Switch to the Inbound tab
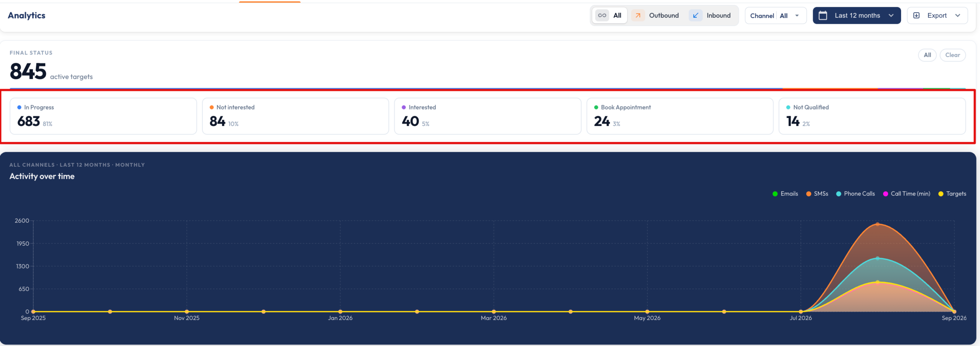Image resolution: width=980 pixels, height=346 pixels. click(711, 15)
